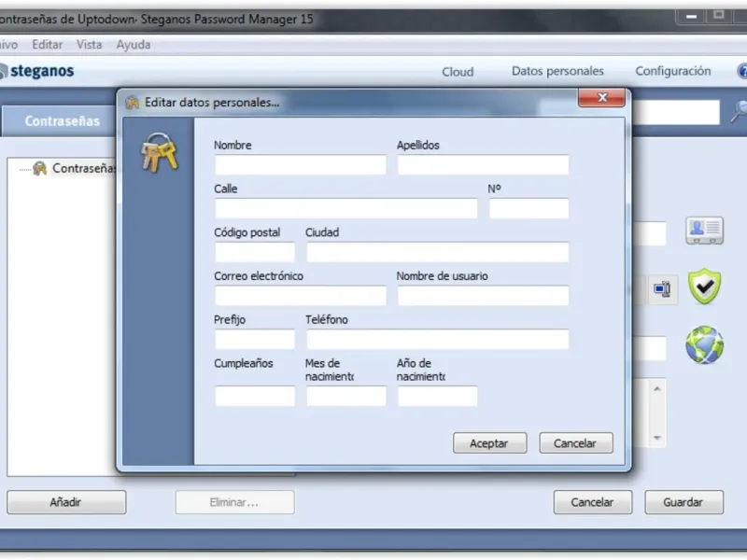This screenshot has width=747, height=560.
Task: Focus the Año de nacimiento field
Action: coord(437,396)
